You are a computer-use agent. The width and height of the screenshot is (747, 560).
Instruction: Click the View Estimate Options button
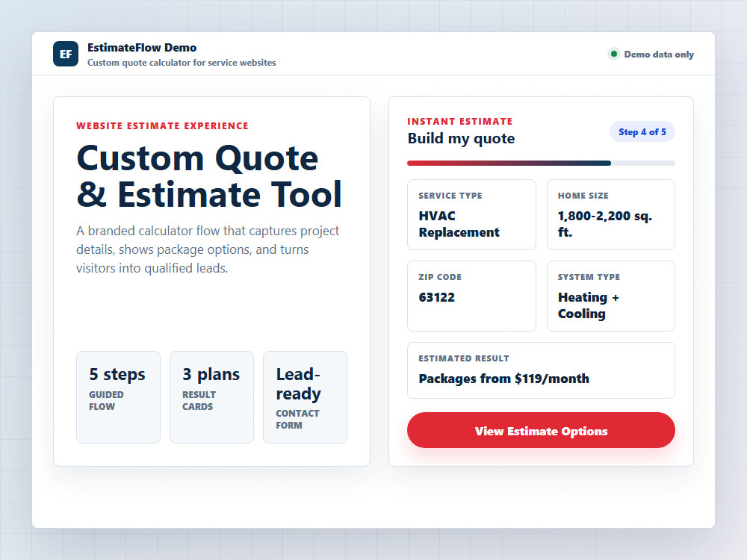[541, 430]
